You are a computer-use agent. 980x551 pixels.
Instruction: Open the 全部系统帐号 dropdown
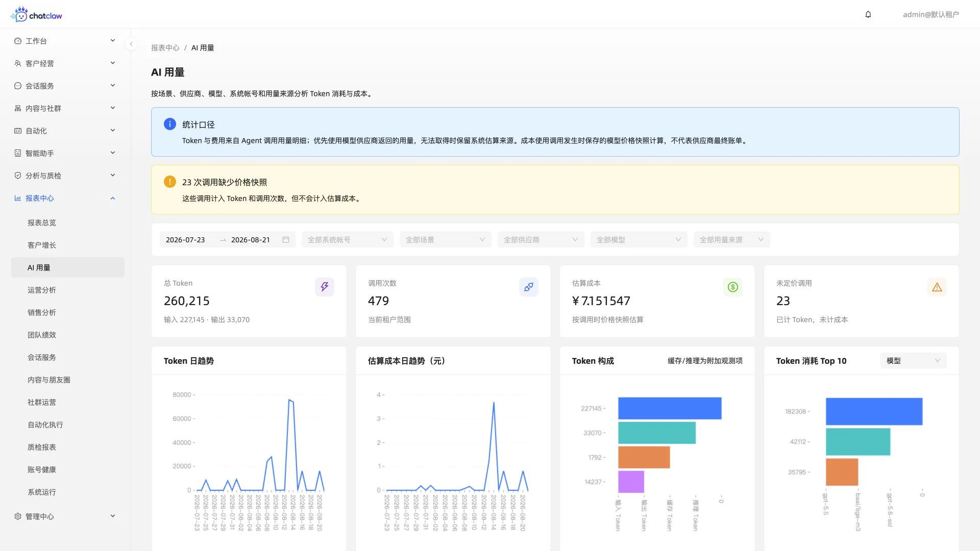tap(348, 240)
